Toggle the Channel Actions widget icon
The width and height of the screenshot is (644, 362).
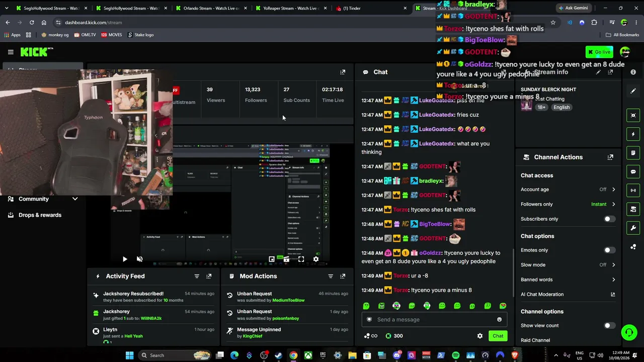(633, 209)
